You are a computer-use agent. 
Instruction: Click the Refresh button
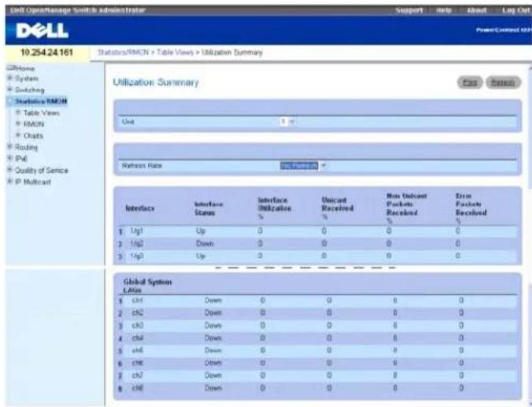(503, 83)
